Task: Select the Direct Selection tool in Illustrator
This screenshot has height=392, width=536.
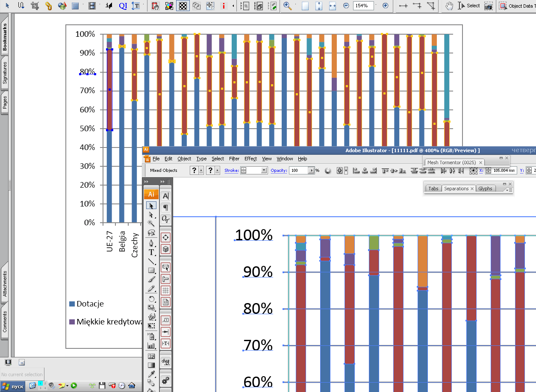Action: click(151, 215)
